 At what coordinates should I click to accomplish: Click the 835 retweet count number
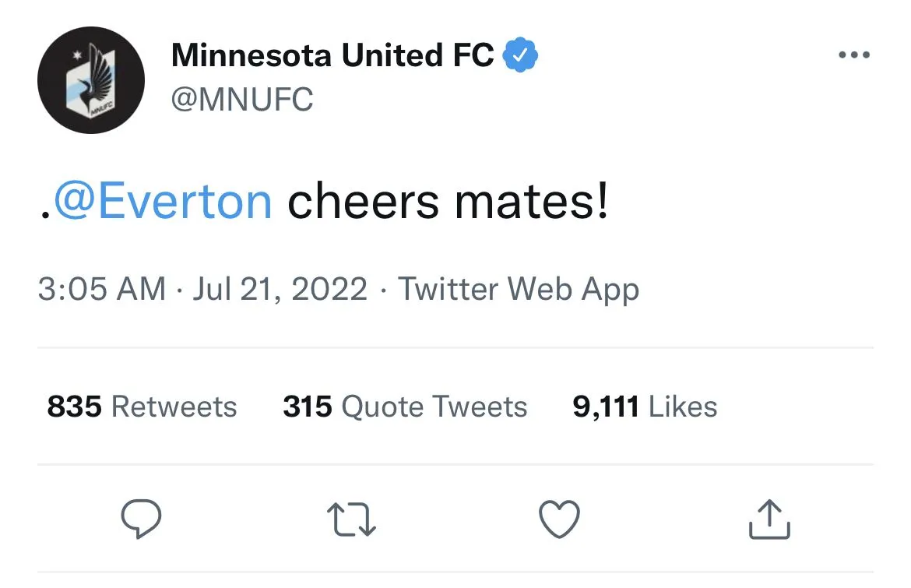click(75, 407)
